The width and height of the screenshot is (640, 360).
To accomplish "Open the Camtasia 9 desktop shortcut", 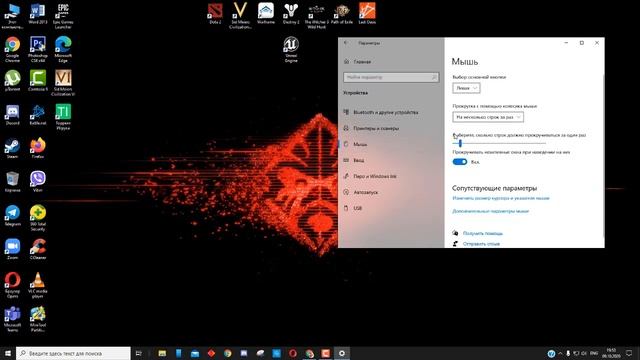I will pyautogui.click(x=38, y=81).
